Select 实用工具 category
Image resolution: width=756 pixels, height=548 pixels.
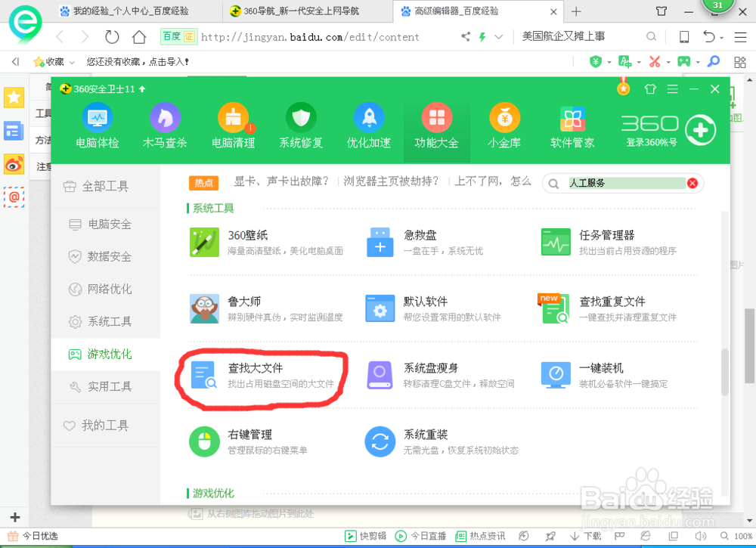click(104, 386)
